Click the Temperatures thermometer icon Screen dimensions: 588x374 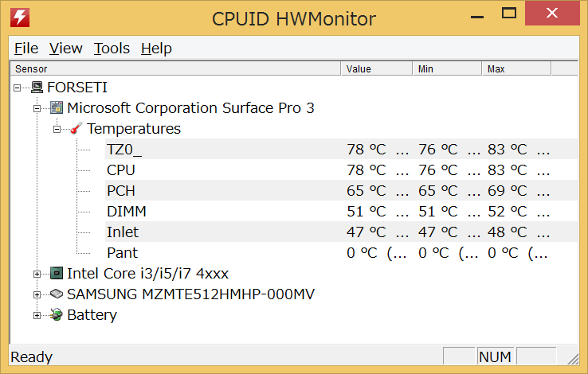[76, 129]
